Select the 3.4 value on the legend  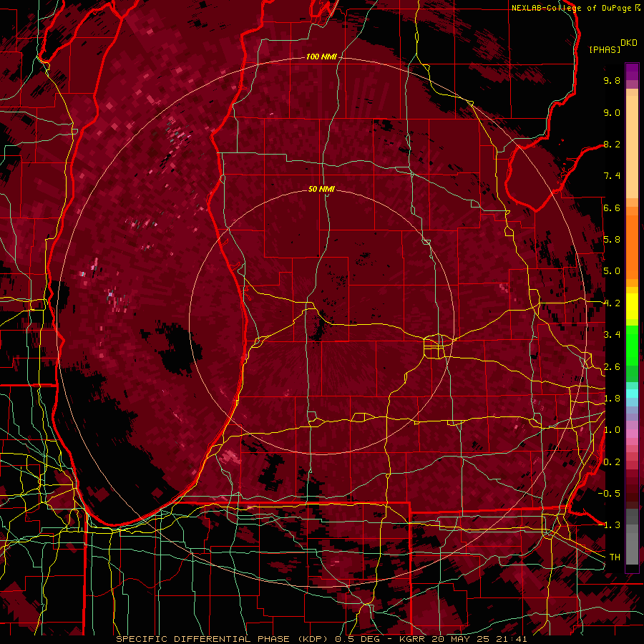click(x=612, y=335)
